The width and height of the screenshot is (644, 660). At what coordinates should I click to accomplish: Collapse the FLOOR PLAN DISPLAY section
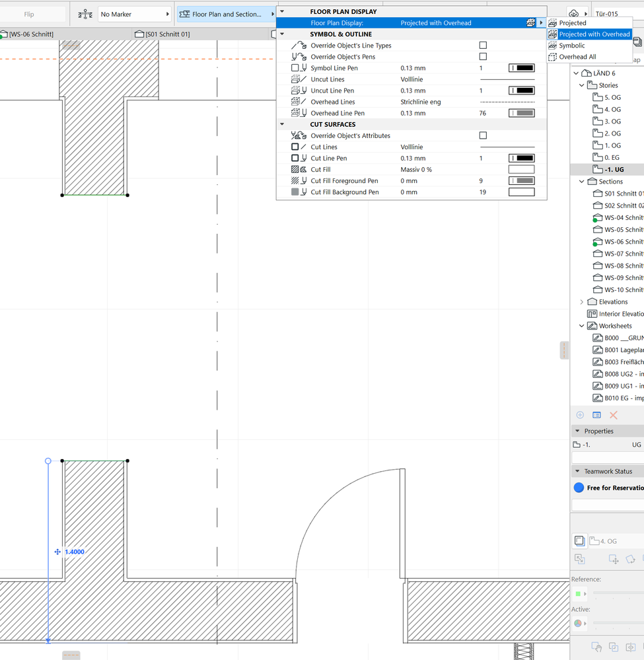(283, 12)
